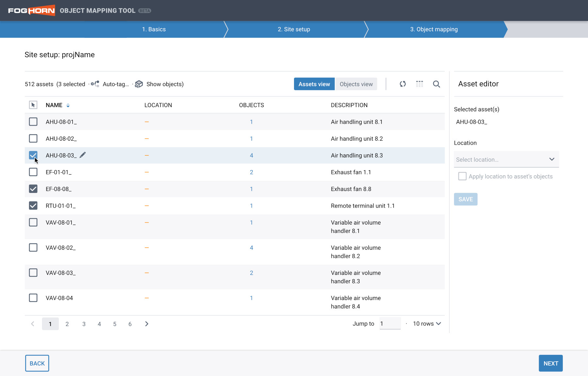Sort by NAME using sort arrows
The height and width of the screenshot is (376, 588).
(x=68, y=105)
